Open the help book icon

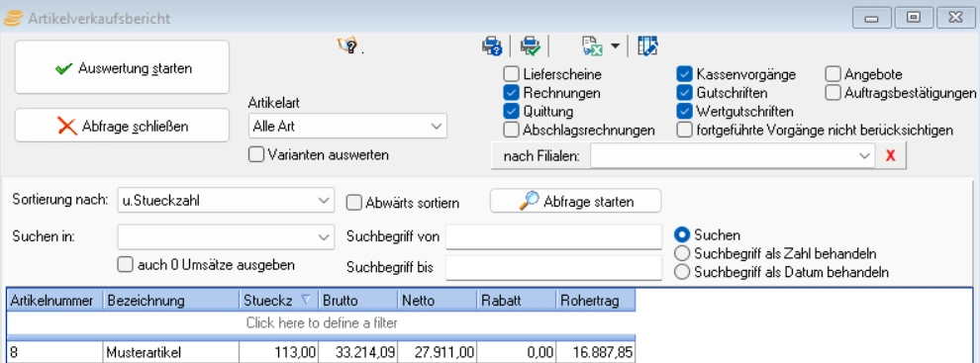point(347,45)
